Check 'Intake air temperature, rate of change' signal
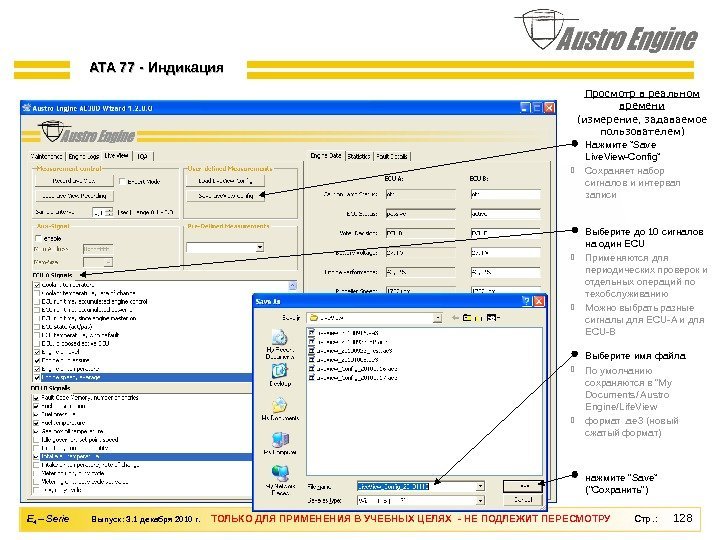720x540 pixels. (x=36, y=465)
